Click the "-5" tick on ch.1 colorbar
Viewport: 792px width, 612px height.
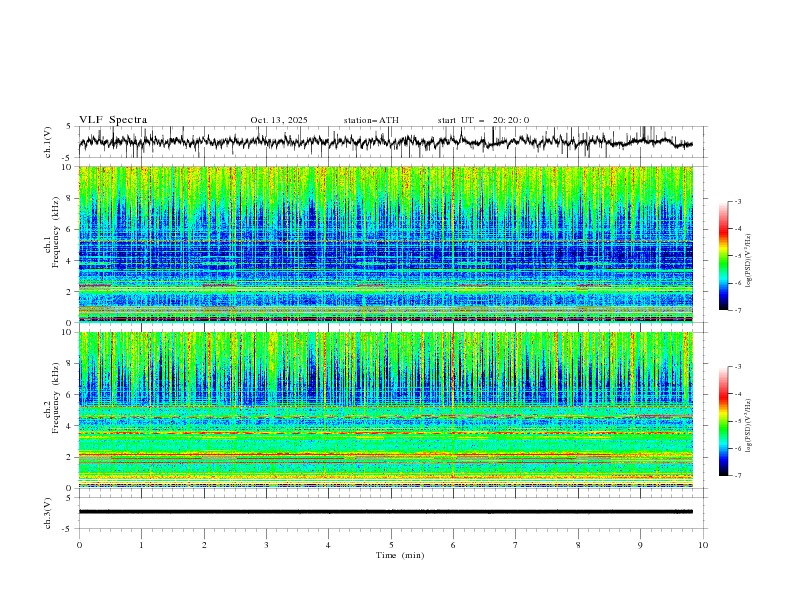(738, 256)
